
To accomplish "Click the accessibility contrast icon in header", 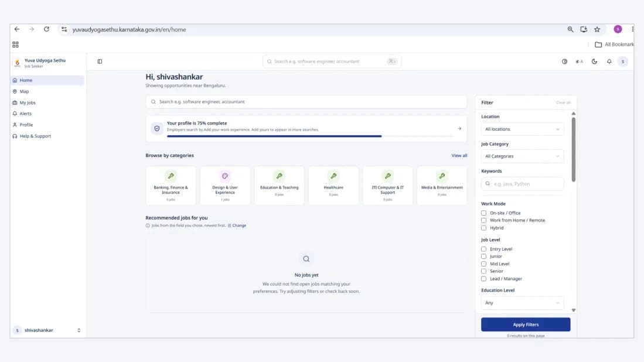I will point(565,62).
